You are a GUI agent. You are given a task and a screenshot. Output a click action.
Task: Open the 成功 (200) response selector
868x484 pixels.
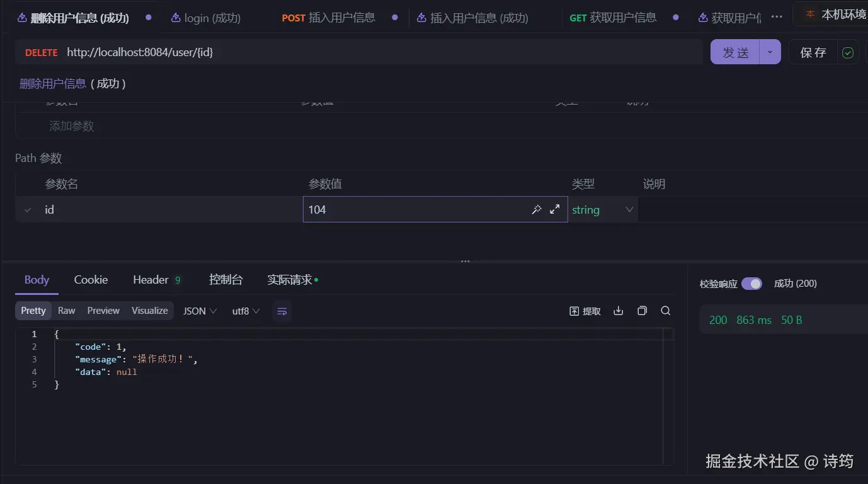click(x=796, y=284)
